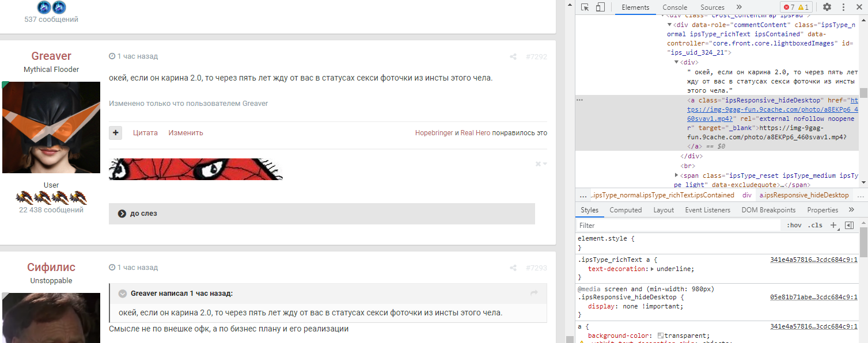Click the styles Filter input field
Viewport: 868px width, 343px height.
(680, 226)
